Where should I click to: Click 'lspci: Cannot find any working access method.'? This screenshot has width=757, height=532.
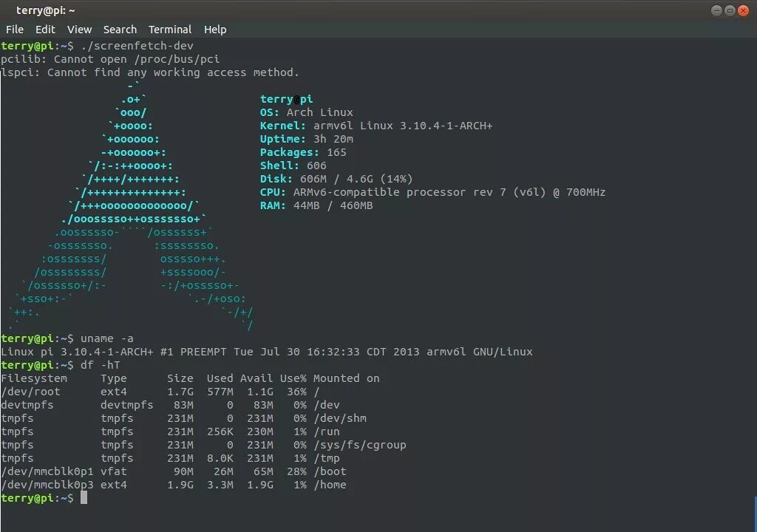(x=149, y=72)
